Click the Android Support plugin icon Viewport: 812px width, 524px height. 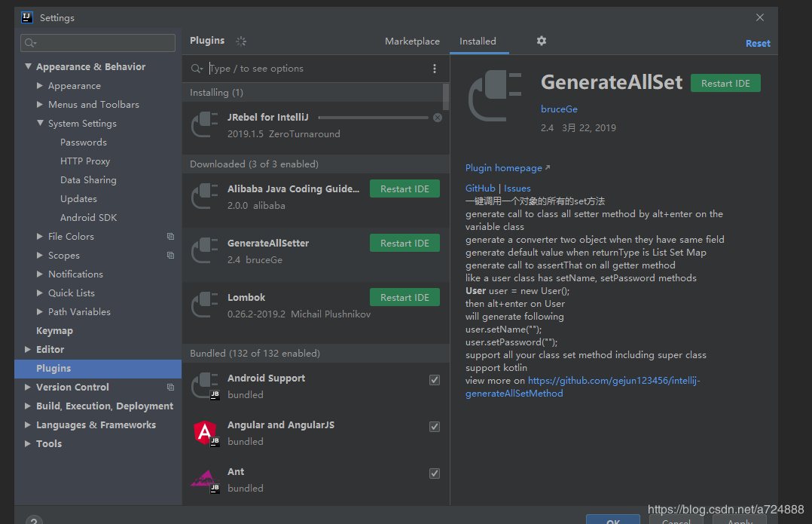(x=205, y=386)
